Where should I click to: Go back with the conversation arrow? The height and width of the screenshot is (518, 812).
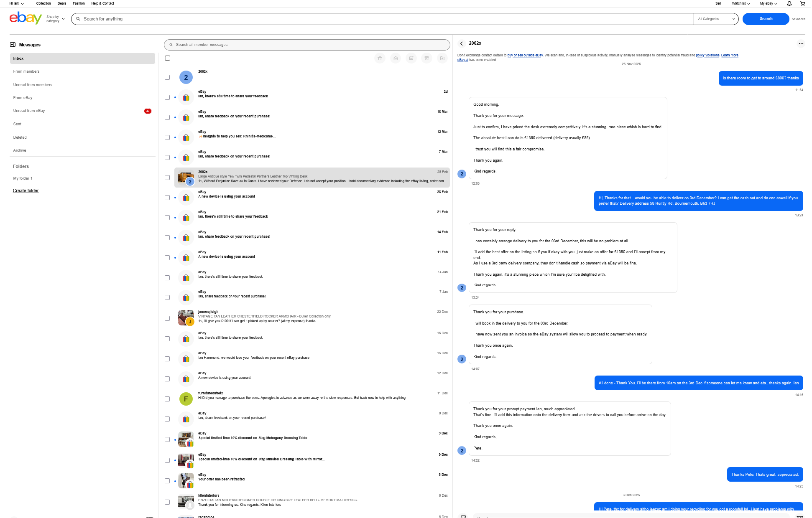[x=462, y=43]
